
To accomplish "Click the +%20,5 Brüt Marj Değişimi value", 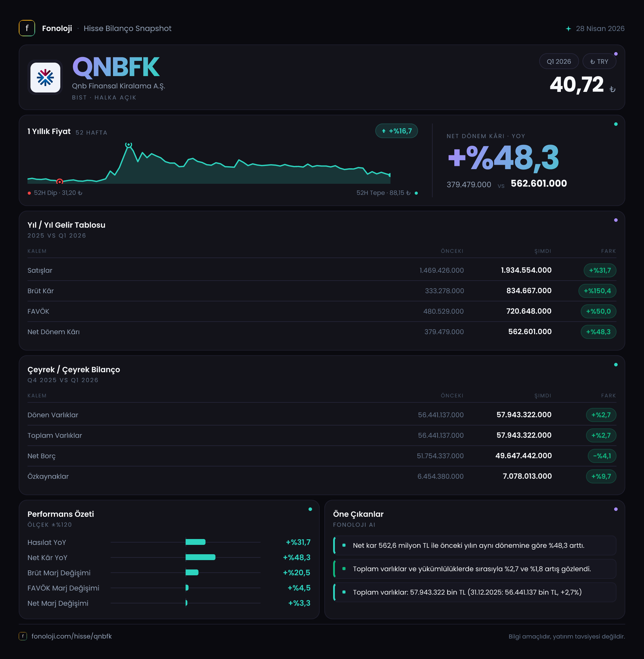I will [297, 573].
